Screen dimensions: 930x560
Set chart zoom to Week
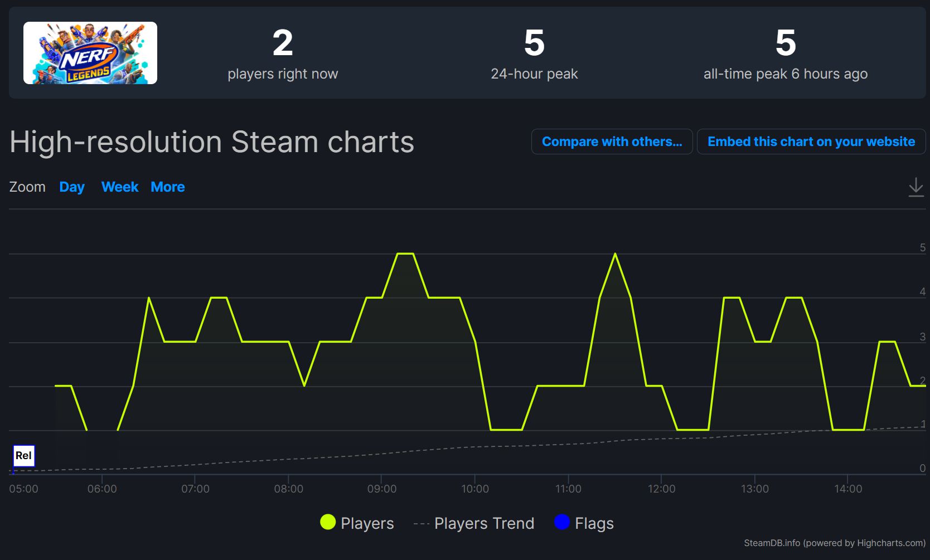(120, 187)
